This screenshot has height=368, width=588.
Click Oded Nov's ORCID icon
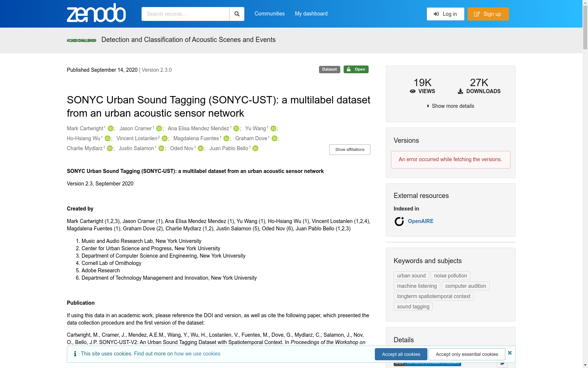pos(201,148)
